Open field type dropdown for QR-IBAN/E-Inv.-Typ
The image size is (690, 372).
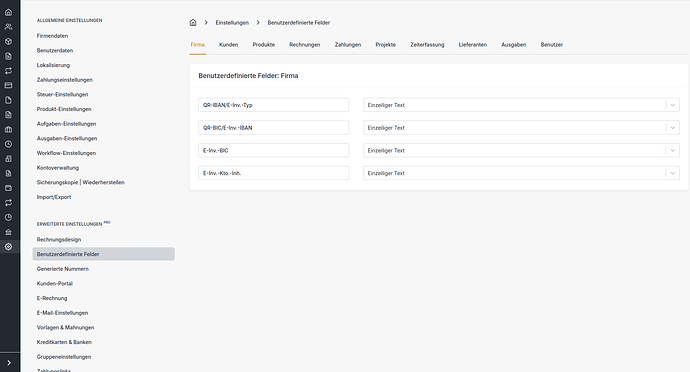[521, 105]
